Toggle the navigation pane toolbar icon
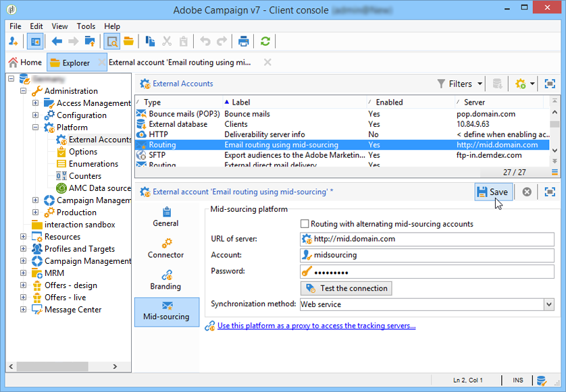 click(35, 41)
